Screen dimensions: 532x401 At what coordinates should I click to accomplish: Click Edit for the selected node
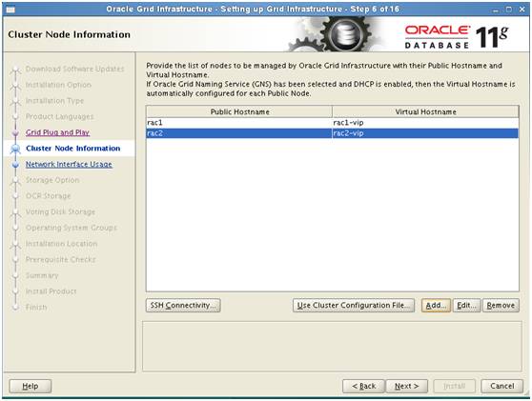point(466,305)
